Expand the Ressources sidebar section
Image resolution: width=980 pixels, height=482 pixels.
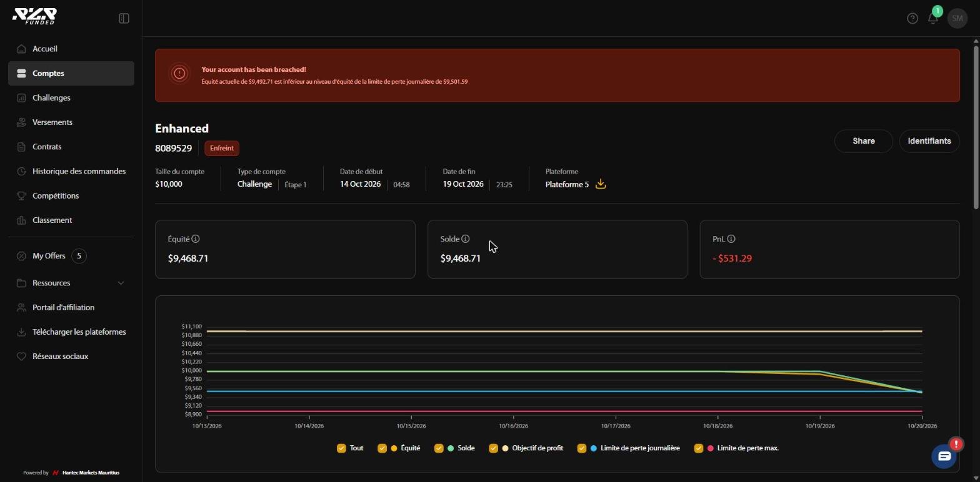(71, 283)
